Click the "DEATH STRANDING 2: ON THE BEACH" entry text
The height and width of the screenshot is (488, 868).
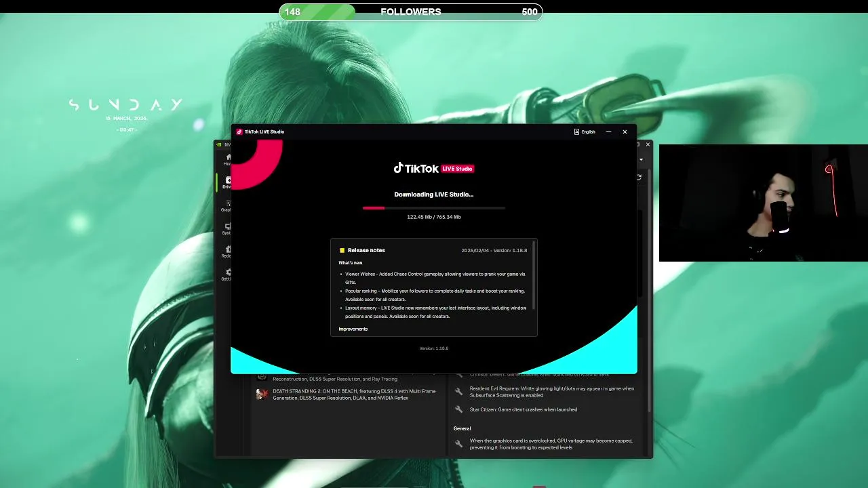354,394
